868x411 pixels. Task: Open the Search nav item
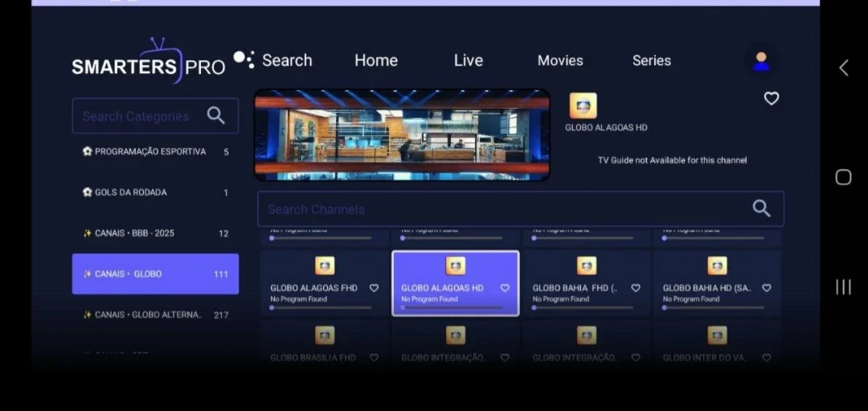tap(287, 60)
